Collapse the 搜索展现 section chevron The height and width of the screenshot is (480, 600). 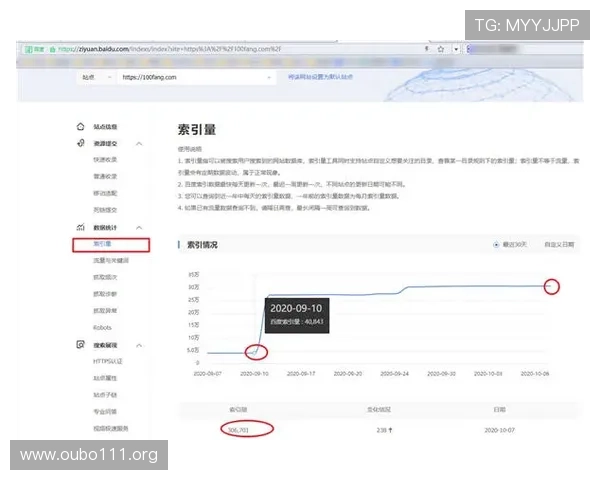pos(139,345)
